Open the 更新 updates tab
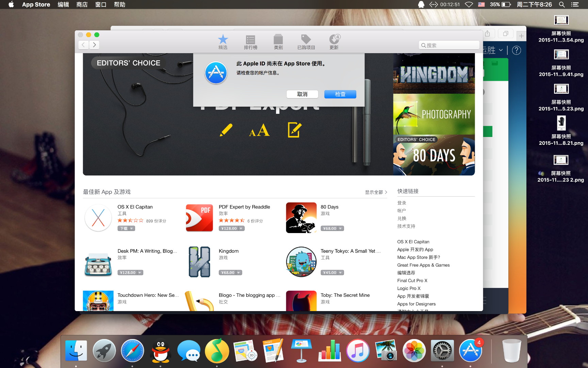The width and height of the screenshot is (588, 368). [x=334, y=42]
